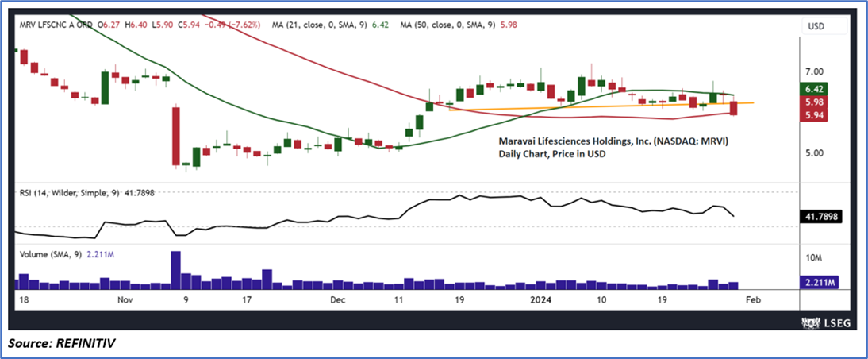Image resolution: width=868 pixels, height=359 pixels.
Task: Click the 7.00 price axis label
Action: (x=815, y=71)
